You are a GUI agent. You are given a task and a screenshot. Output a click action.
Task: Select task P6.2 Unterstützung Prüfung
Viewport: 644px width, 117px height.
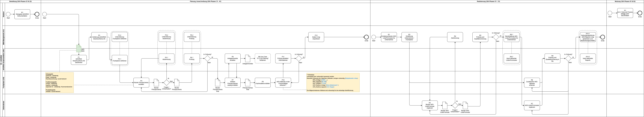(x=192, y=37)
